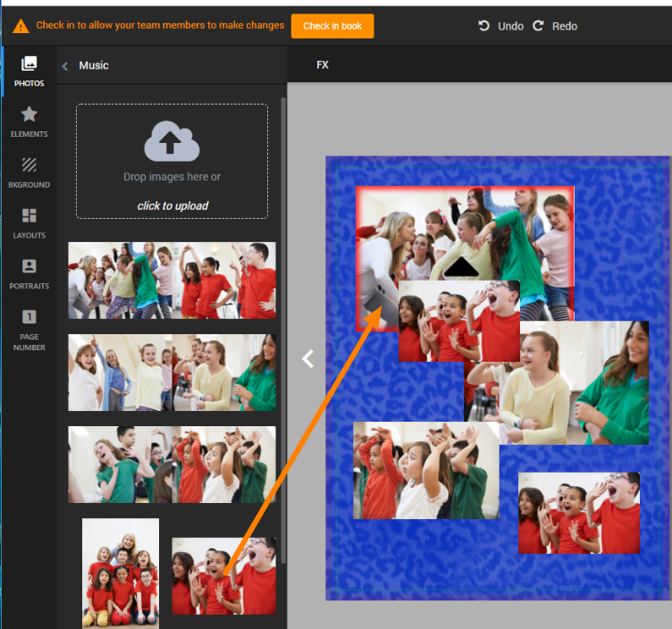672x629 pixels.
Task: Select the small thumbnail of boy shouting in red
Action: tap(223, 576)
